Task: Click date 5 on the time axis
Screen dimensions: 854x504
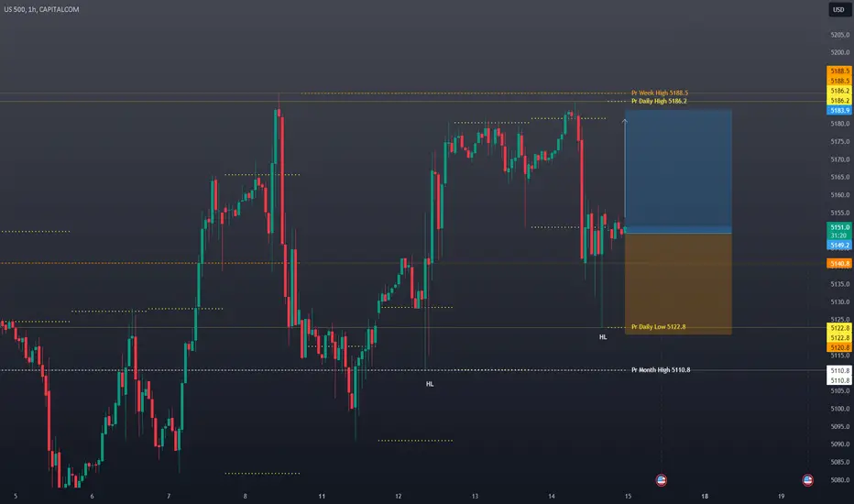Action: 16,497
